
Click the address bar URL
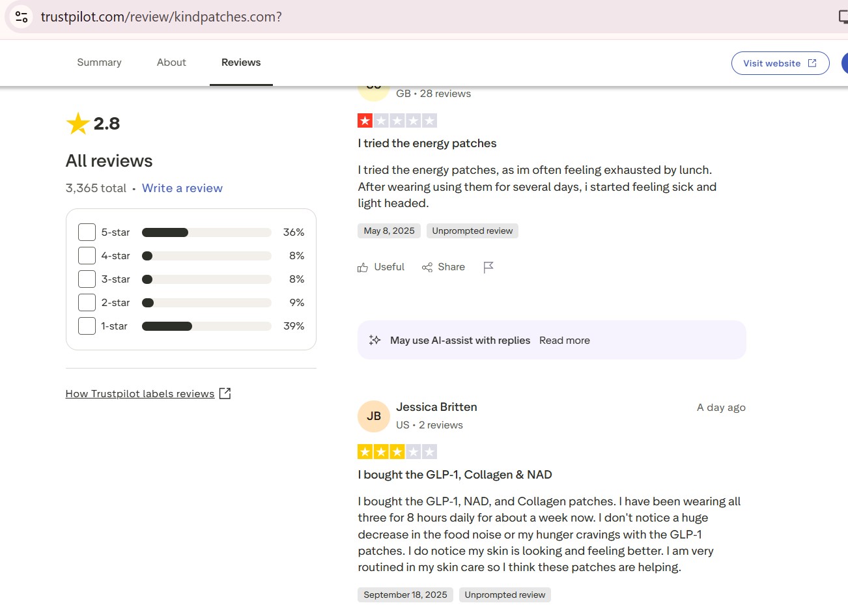pos(161,17)
